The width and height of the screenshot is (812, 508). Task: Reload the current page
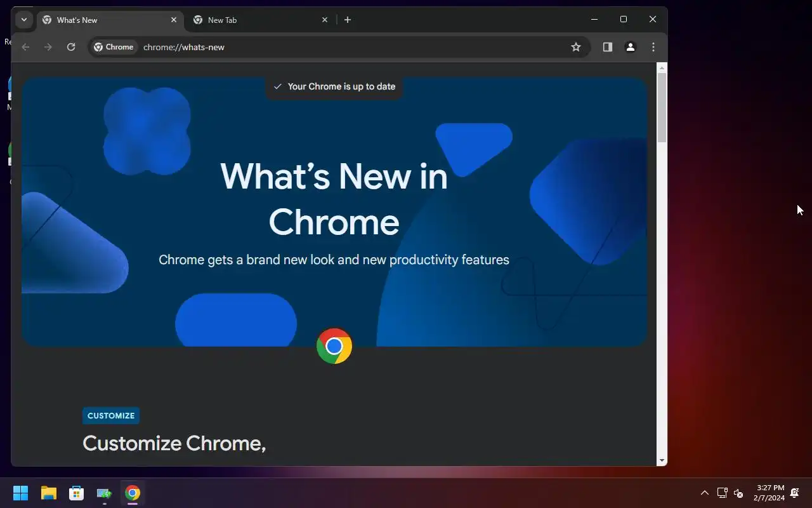click(x=71, y=47)
